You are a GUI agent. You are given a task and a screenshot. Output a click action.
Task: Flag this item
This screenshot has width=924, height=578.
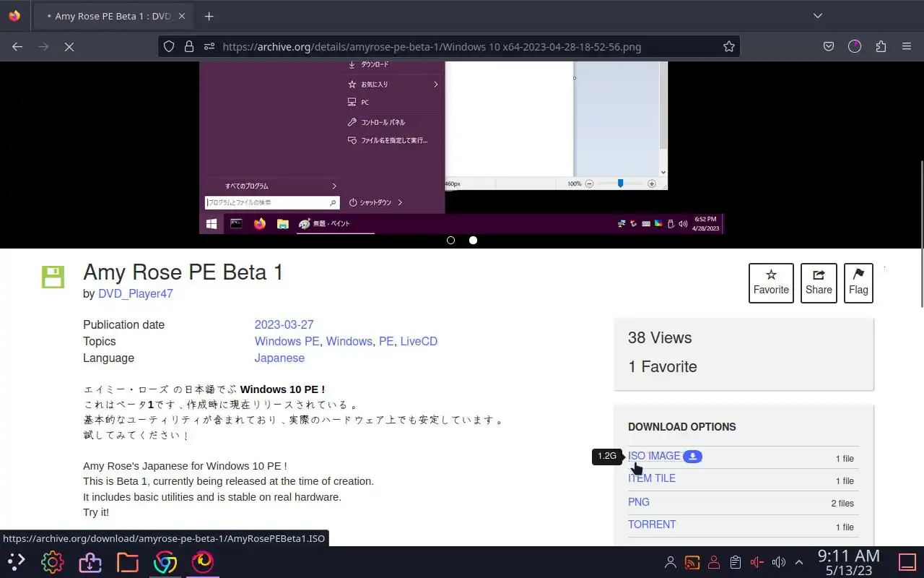click(x=858, y=282)
